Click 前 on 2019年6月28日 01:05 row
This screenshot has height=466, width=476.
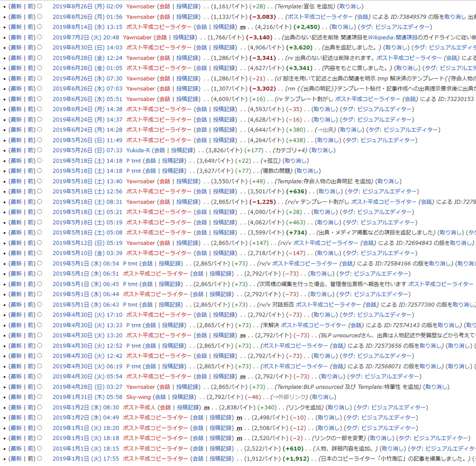[31, 68]
